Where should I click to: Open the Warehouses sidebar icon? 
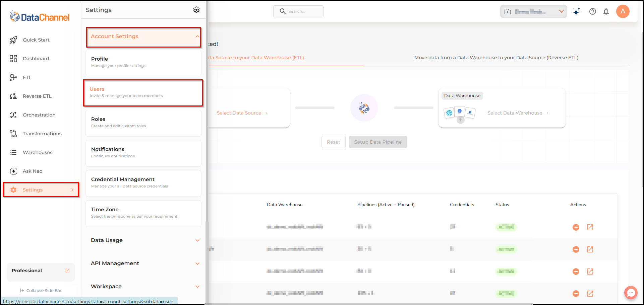[13, 152]
